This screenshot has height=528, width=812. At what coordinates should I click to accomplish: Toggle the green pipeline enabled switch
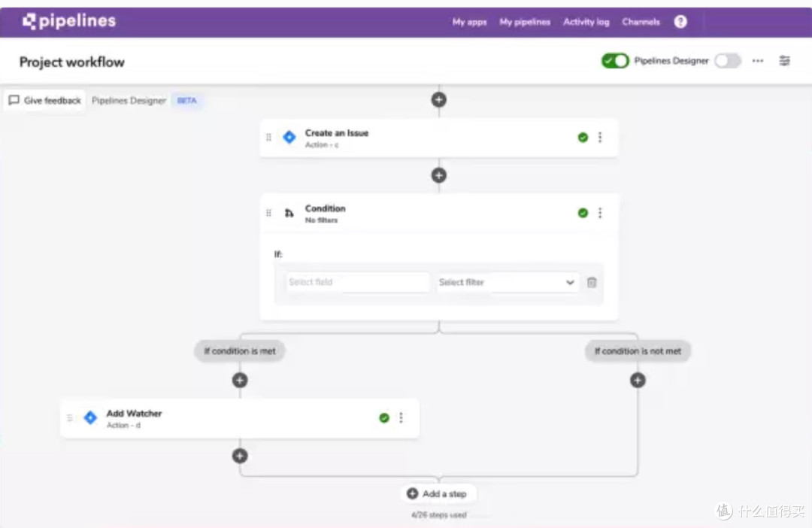click(x=615, y=61)
